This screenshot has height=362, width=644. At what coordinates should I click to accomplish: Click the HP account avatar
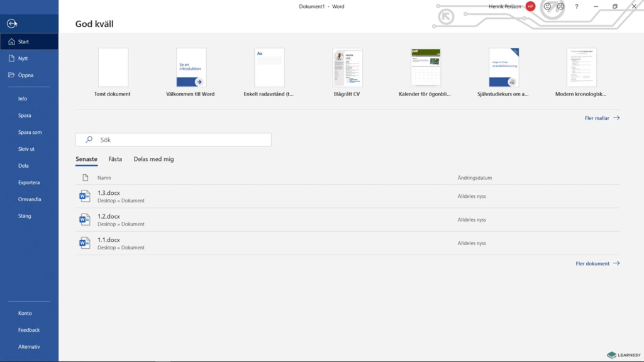(531, 6)
